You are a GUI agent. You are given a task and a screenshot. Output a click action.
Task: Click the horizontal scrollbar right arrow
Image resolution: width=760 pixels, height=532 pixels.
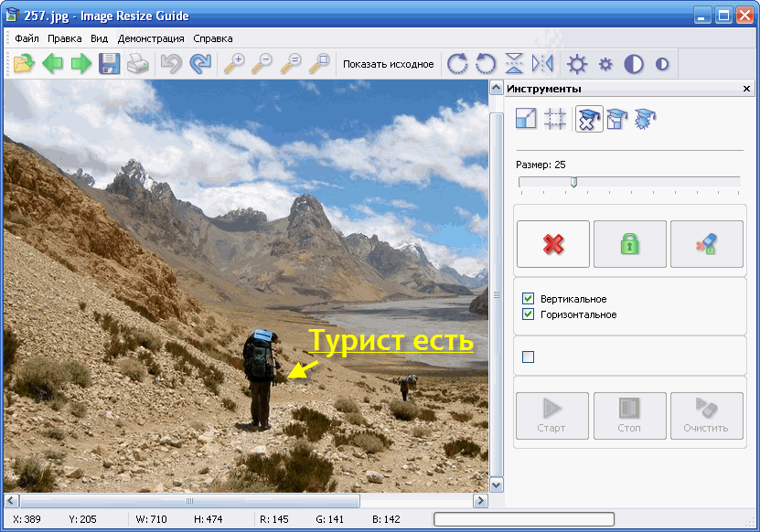(480, 501)
